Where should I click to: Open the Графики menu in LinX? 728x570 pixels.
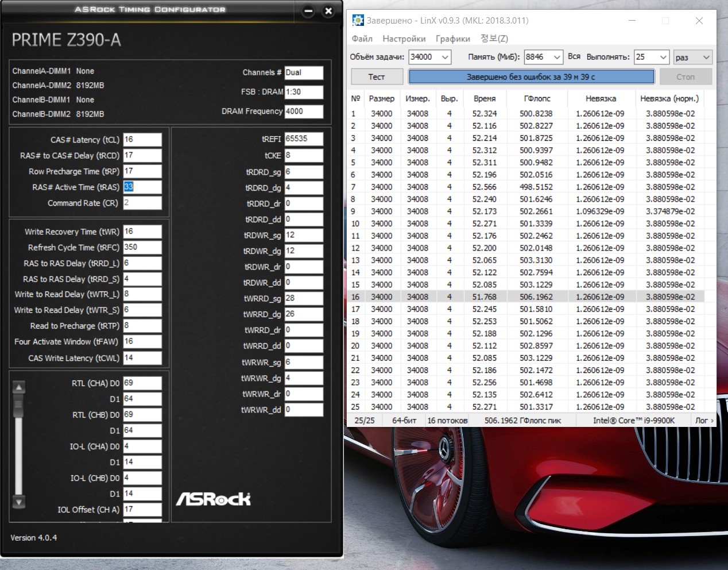(x=453, y=38)
